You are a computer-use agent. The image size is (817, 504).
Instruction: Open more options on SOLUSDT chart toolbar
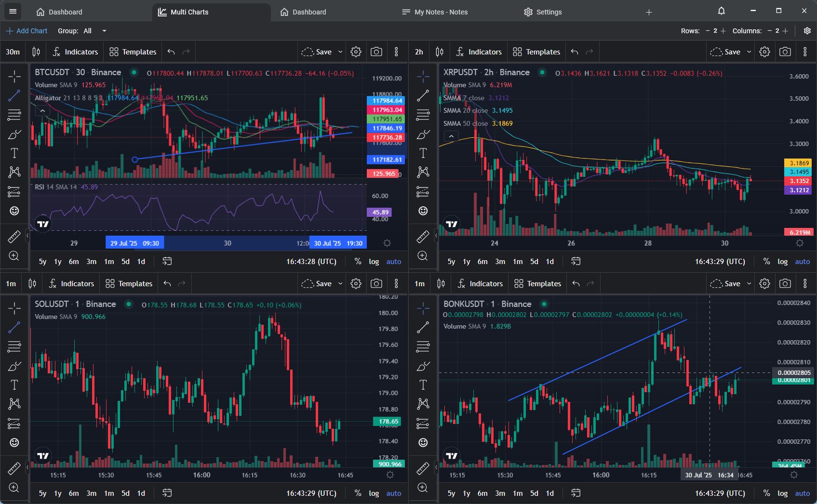(x=396, y=283)
